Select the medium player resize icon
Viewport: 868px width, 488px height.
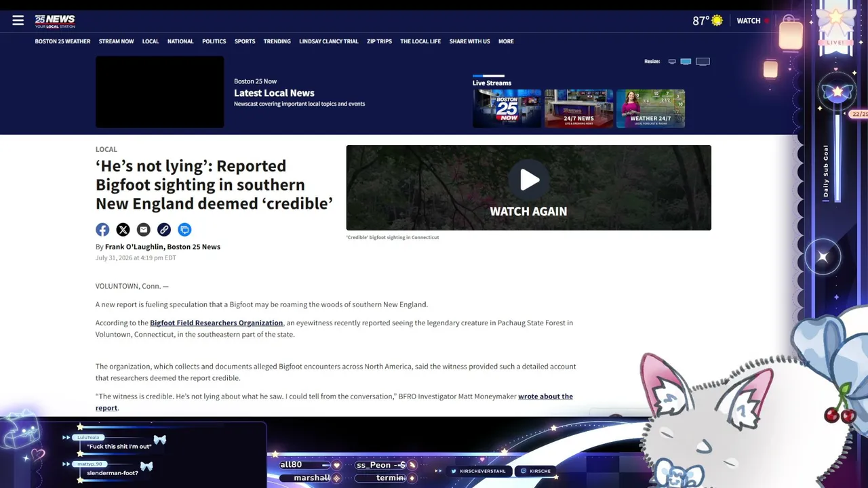tap(686, 62)
